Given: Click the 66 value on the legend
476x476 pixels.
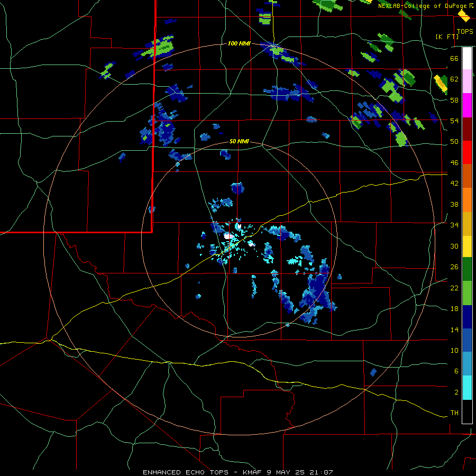Looking at the screenshot, I should point(454,58).
